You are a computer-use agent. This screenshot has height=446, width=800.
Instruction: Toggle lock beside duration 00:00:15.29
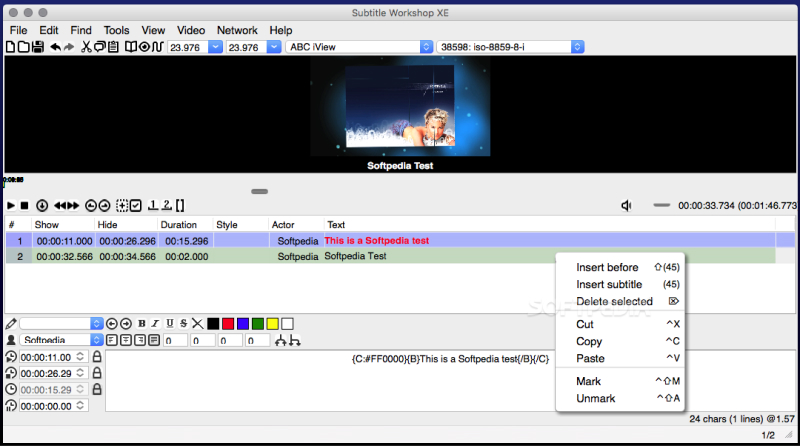click(97, 389)
